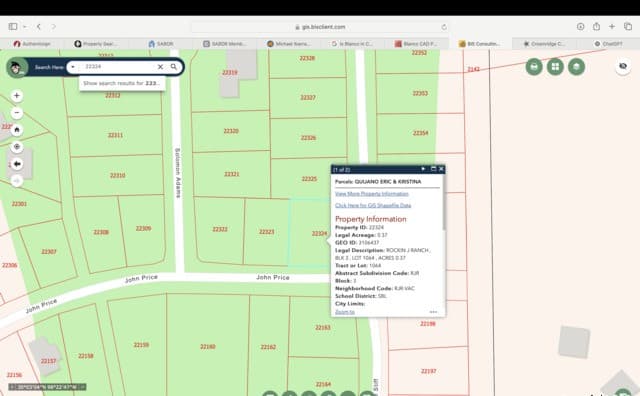This screenshot has height=396, width=640.
Task: Open the green layers stack button
Action: click(576, 67)
